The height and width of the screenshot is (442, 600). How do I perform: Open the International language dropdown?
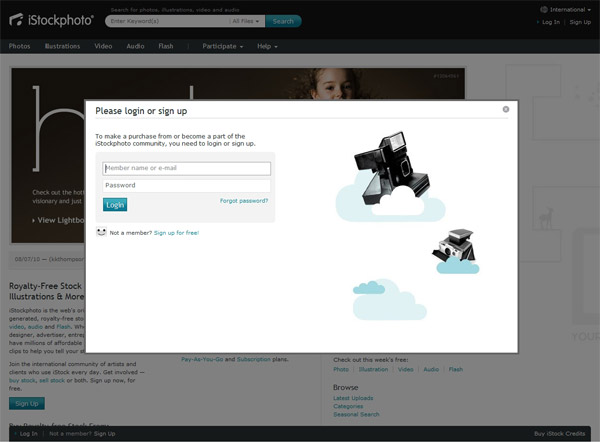pyautogui.click(x=570, y=10)
